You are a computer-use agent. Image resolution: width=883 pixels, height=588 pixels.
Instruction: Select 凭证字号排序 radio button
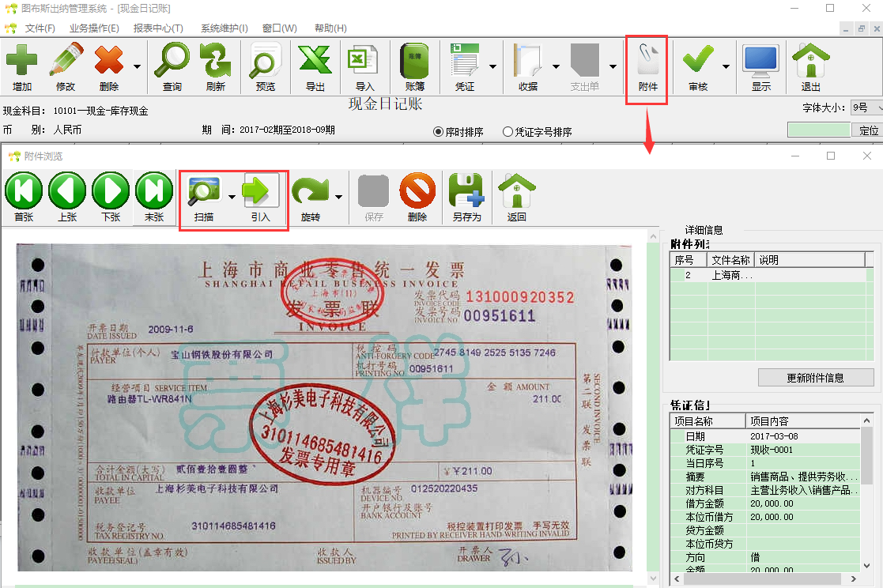(508, 132)
